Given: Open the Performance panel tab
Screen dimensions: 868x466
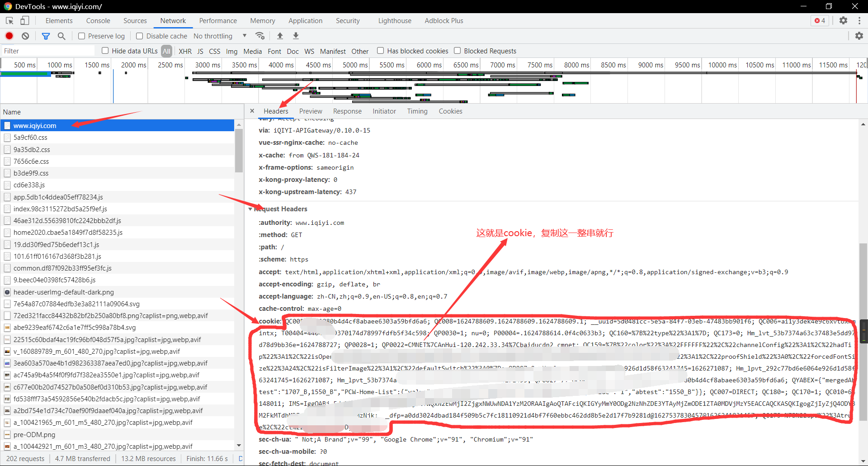Looking at the screenshot, I should (x=218, y=20).
